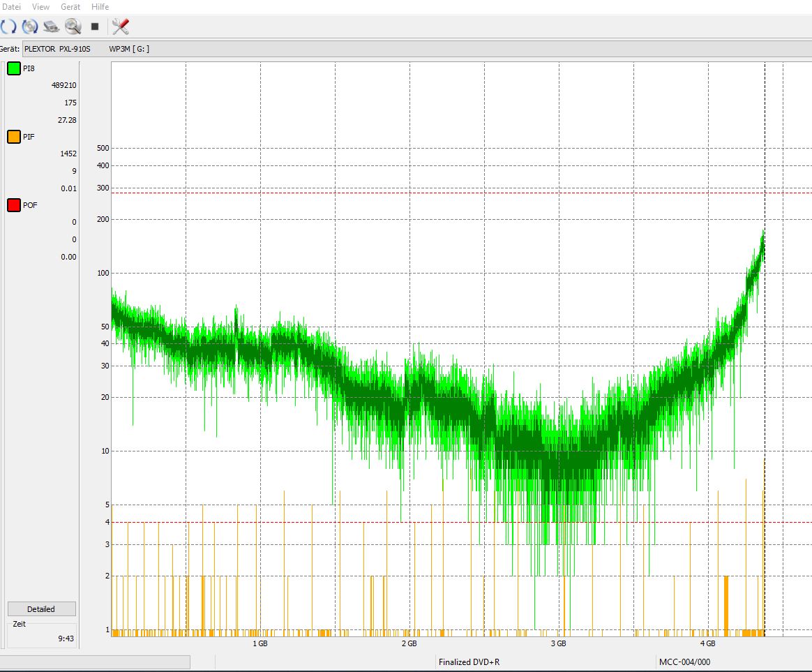Viewport: 812px width, 672px height.
Task: Click the PIF total value 1452
Action: [68, 154]
